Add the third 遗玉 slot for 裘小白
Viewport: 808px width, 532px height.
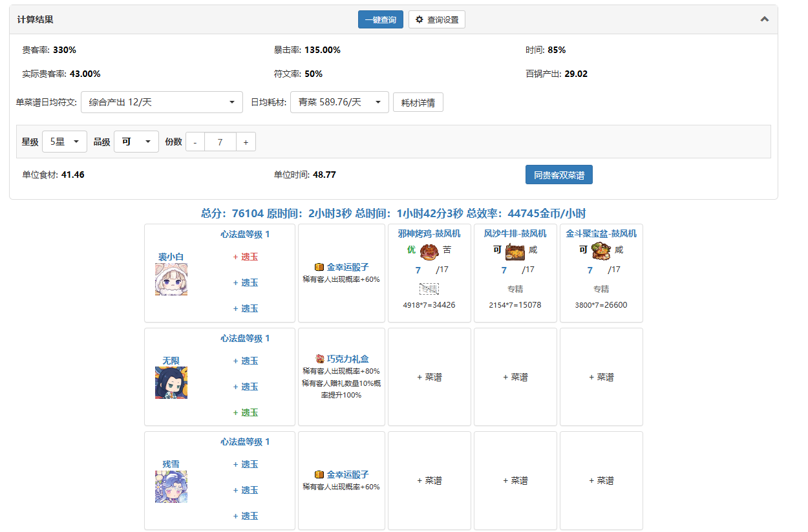(246, 308)
